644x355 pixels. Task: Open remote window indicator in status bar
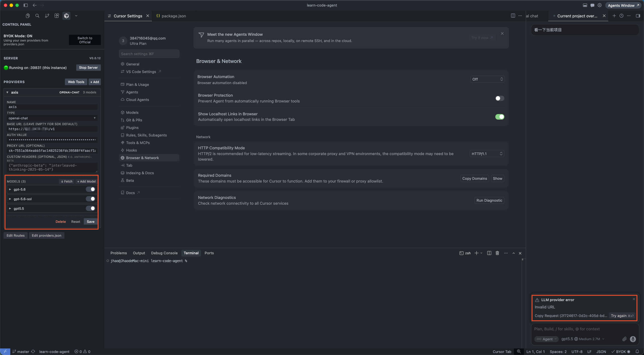tap(5, 351)
